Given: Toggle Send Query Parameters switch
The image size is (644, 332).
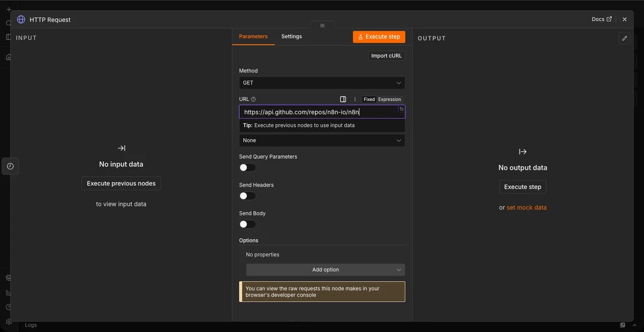Looking at the screenshot, I should [247, 168].
